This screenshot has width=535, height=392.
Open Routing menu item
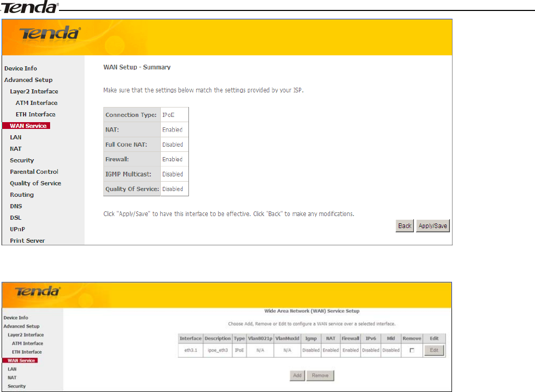click(22, 195)
